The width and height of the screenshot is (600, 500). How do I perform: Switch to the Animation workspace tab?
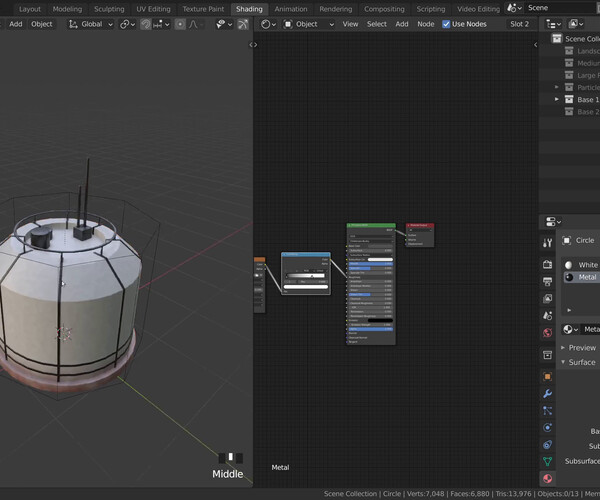(291, 9)
